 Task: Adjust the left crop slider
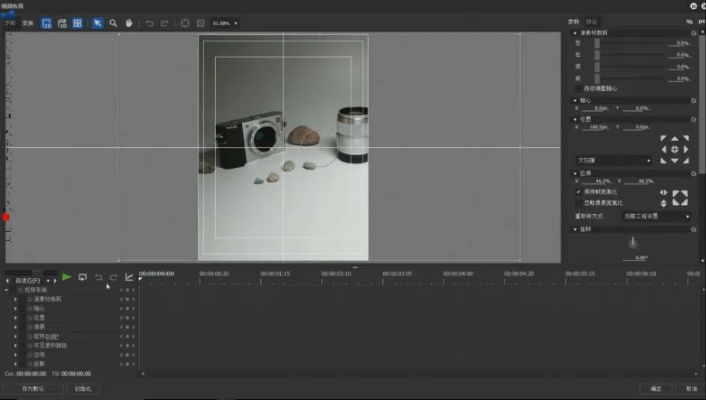pos(597,43)
